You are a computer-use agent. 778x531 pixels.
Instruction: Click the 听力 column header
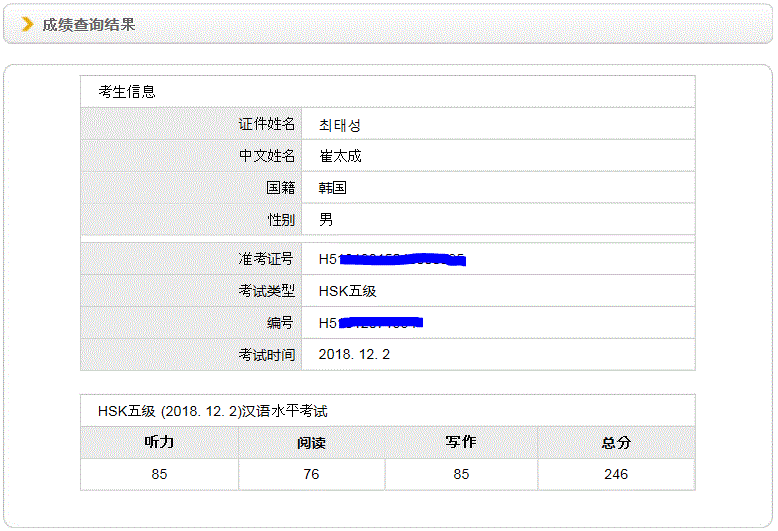pyautogui.click(x=159, y=442)
